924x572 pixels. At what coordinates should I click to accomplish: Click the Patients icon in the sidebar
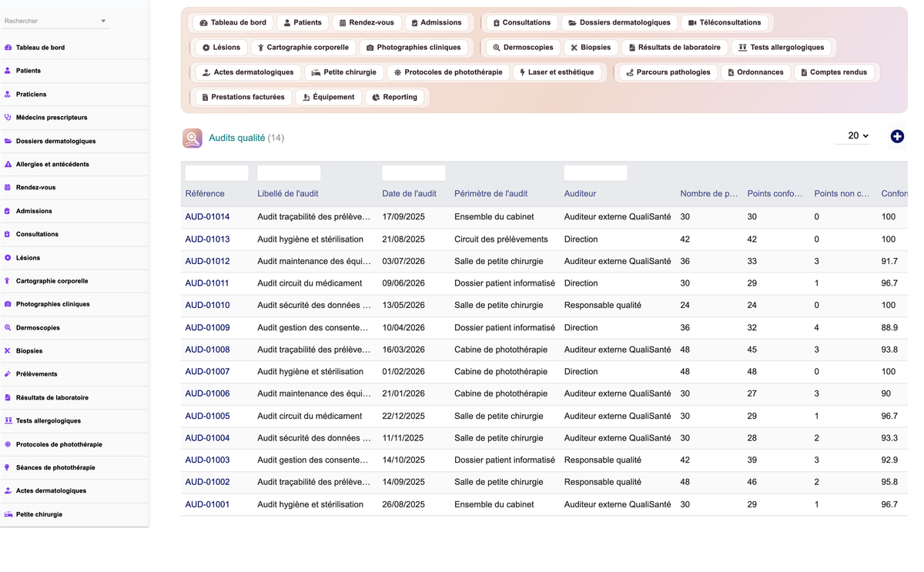coord(8,71)
